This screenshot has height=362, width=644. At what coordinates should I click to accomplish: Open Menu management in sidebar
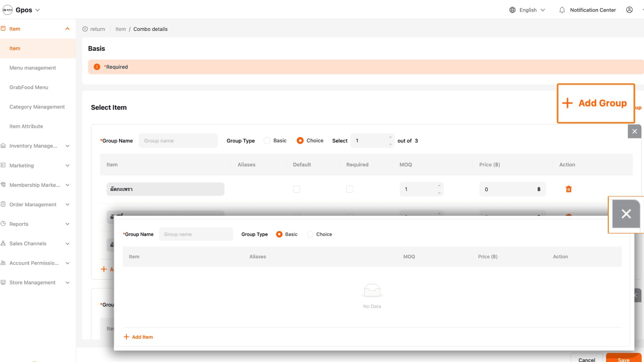33,68
